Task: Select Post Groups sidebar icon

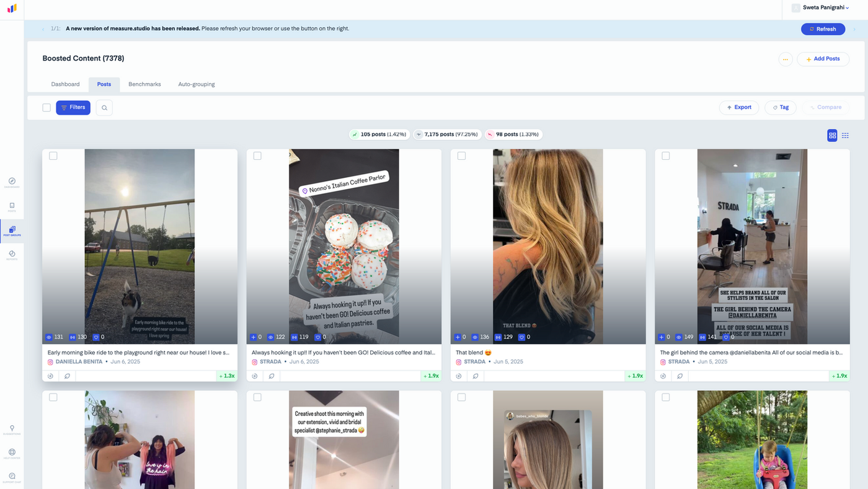Action: [x=12, y=231]
